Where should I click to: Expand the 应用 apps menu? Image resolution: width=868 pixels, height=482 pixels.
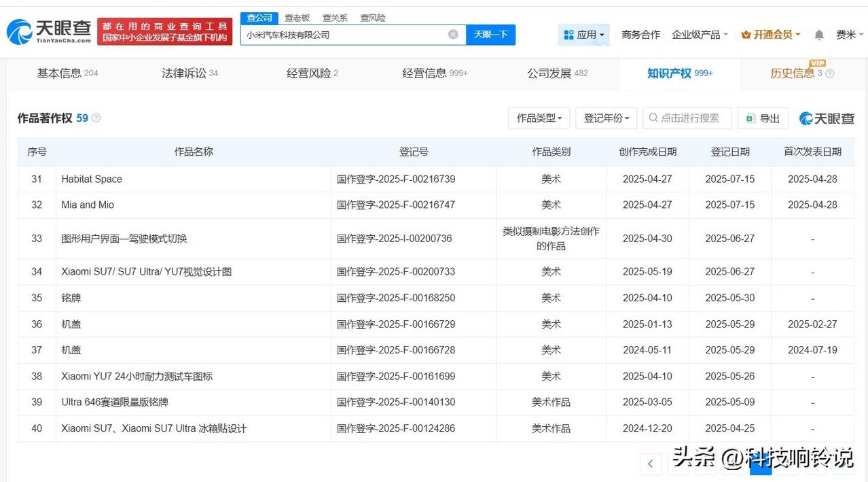584,35
